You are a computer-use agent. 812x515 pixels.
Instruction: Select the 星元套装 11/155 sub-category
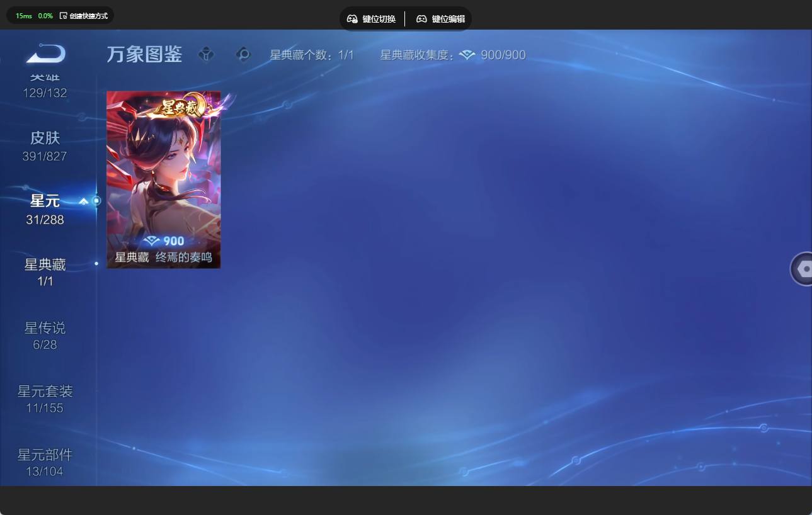[45, 399]
